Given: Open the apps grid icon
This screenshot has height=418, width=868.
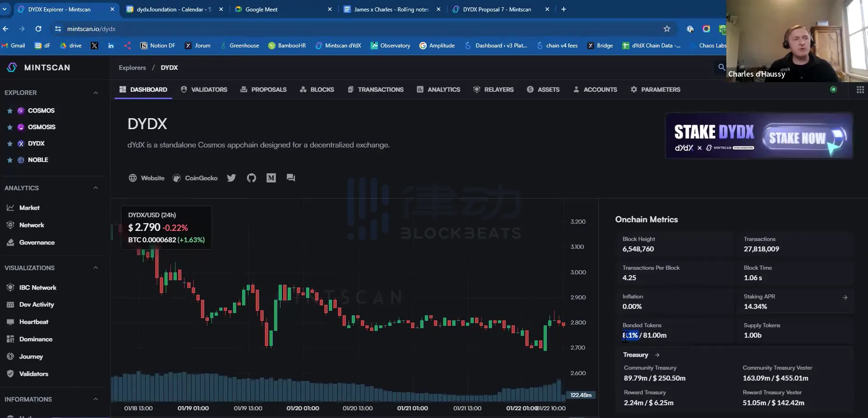Looking at the screenshot, I should (860, 89).
